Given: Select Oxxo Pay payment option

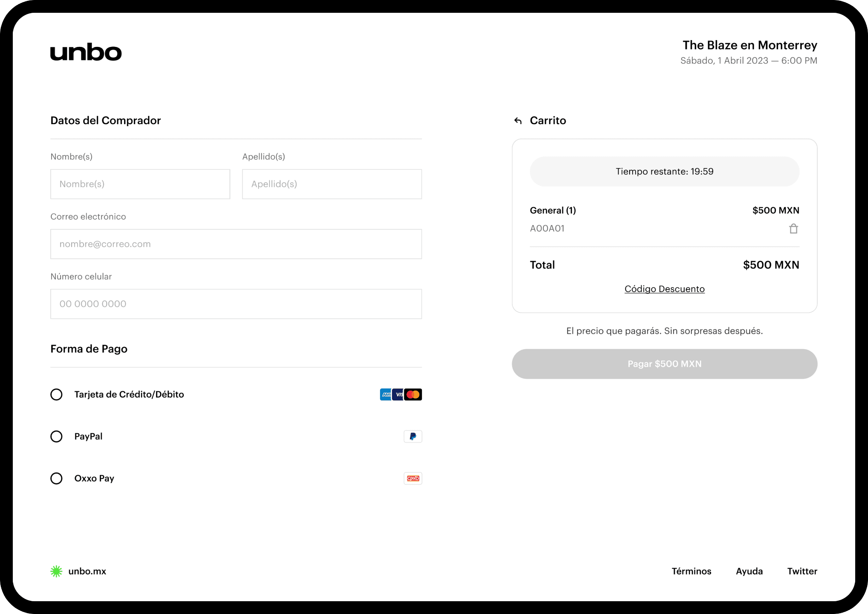Looking at the screenshot, I should pos(56,478).
